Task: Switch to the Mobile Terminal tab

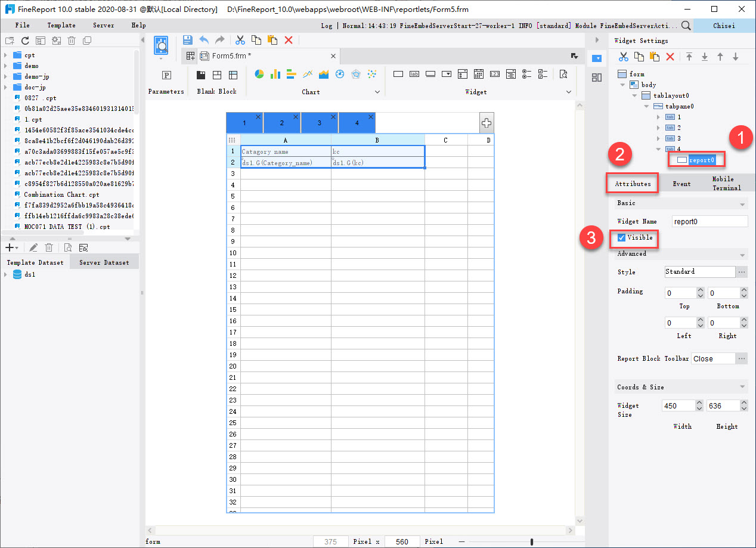Action: tap(726, 184)
